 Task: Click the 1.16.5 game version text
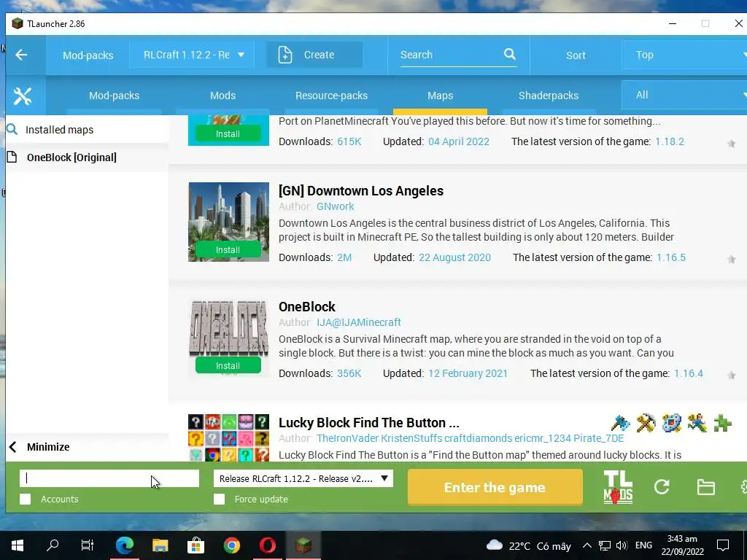[671, 257]
